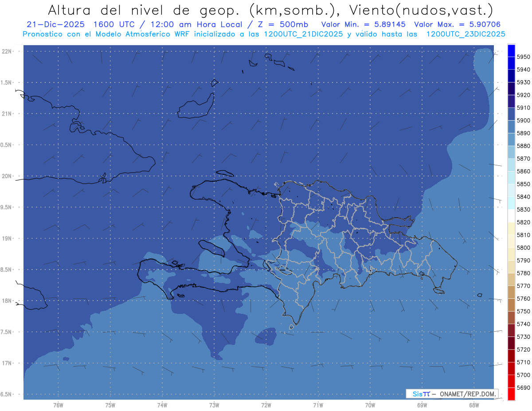Click the '5830' colorbar label
Image resolution: width=532 pixels, height=411 pixels.
pyautogui.click(x=523, y=210)
